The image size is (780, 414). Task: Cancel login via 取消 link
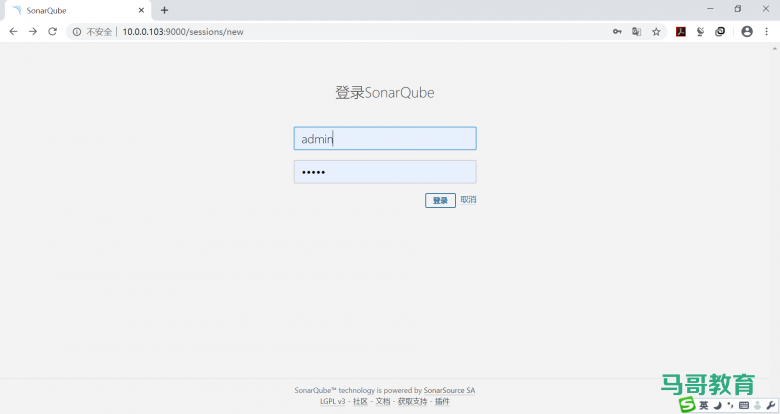pos(468,200)
